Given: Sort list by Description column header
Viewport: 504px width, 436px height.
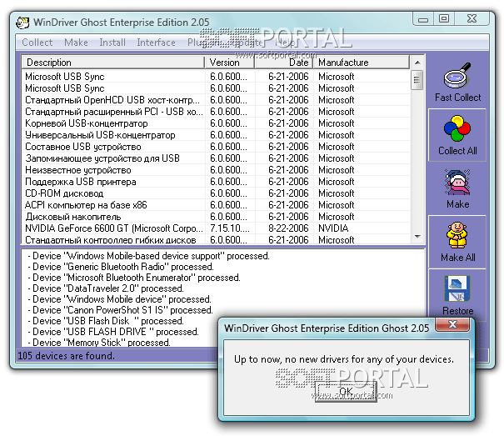Looking at the screenshot, I should coord(112,62).
